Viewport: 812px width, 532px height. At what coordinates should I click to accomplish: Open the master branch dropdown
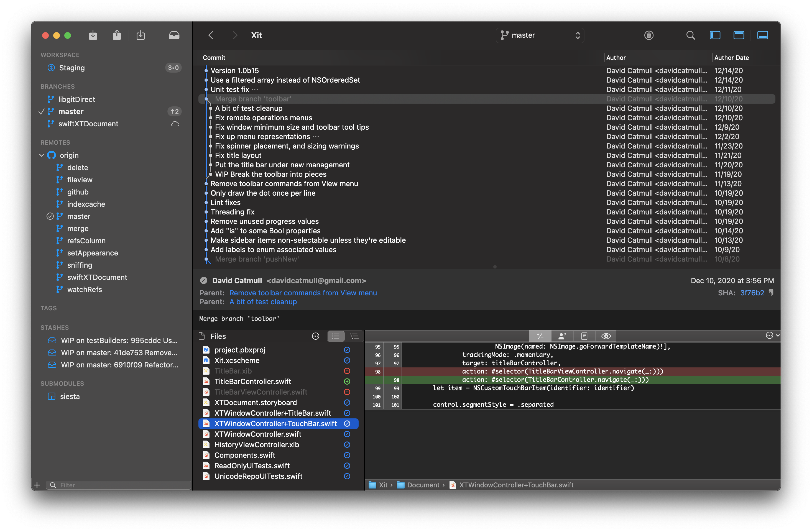point(540,35)
